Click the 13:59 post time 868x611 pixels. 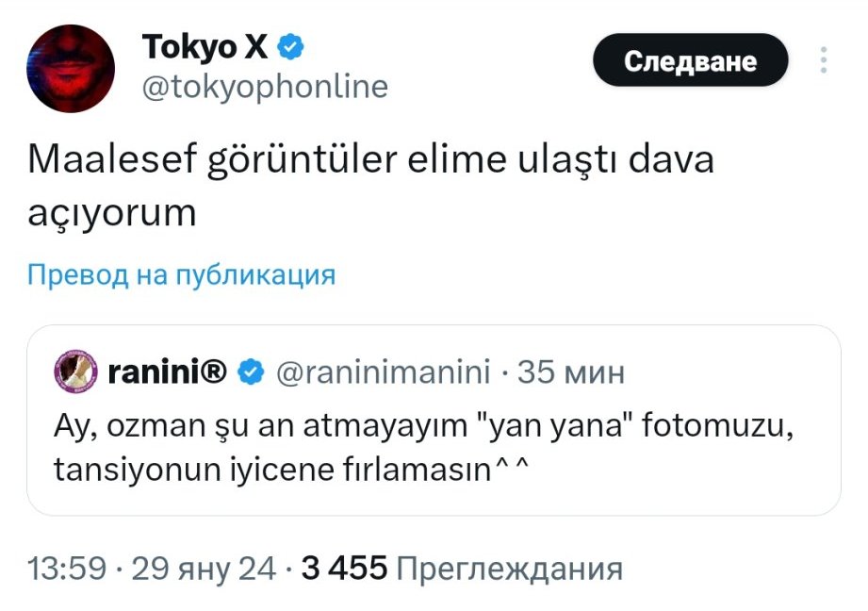(x=66, y=569)
